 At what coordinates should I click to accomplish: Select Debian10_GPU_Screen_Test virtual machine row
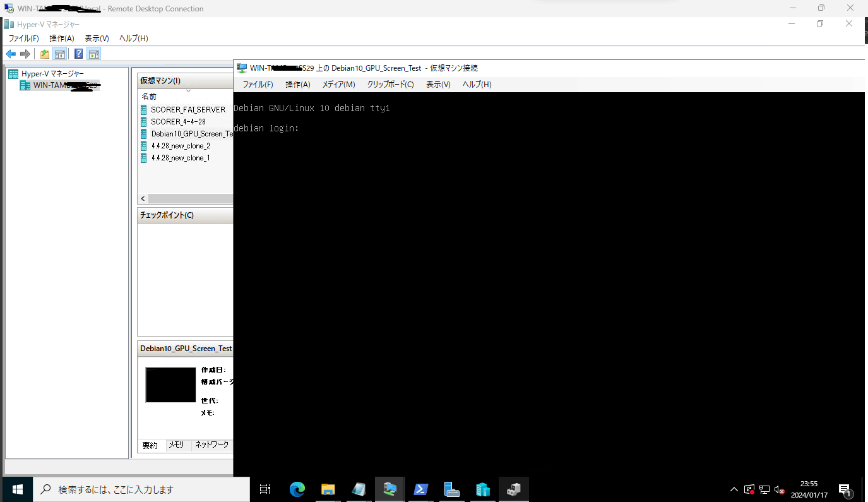coord(186,134)
